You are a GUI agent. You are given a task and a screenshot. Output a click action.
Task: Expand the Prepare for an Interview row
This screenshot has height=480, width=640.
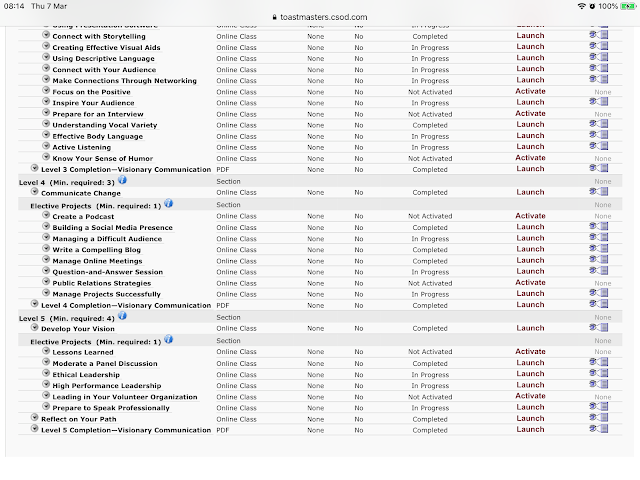point(46,113)
